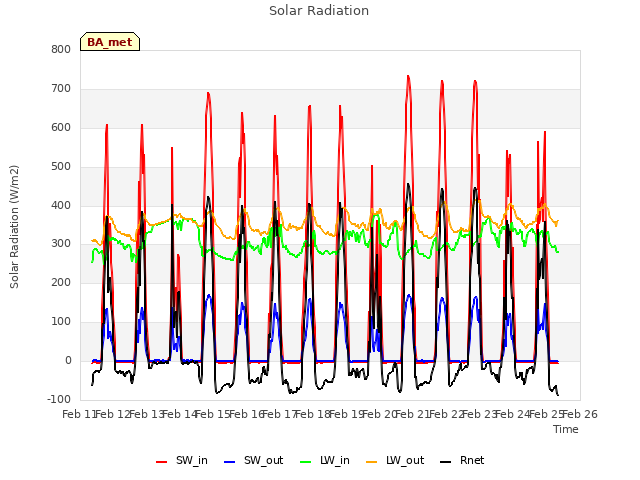Click the Solar Radiation chart title
This screenshot has height=480, width=640.
[319, 11]
